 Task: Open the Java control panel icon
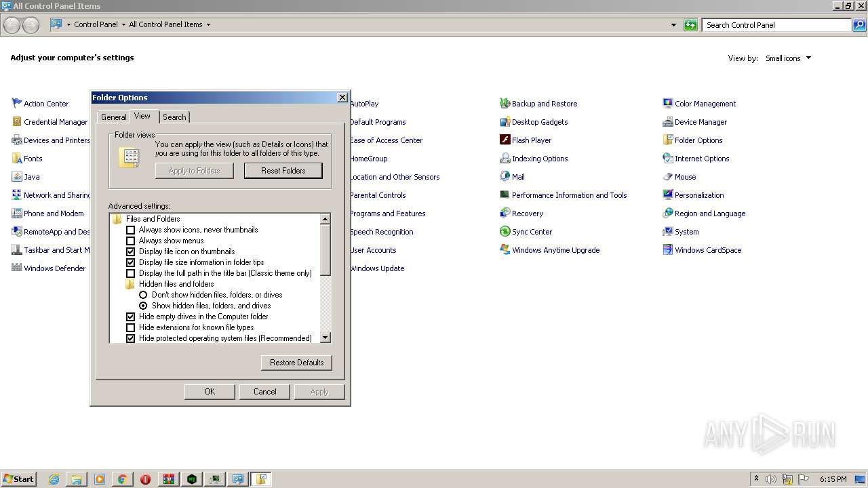click(17, 176)
